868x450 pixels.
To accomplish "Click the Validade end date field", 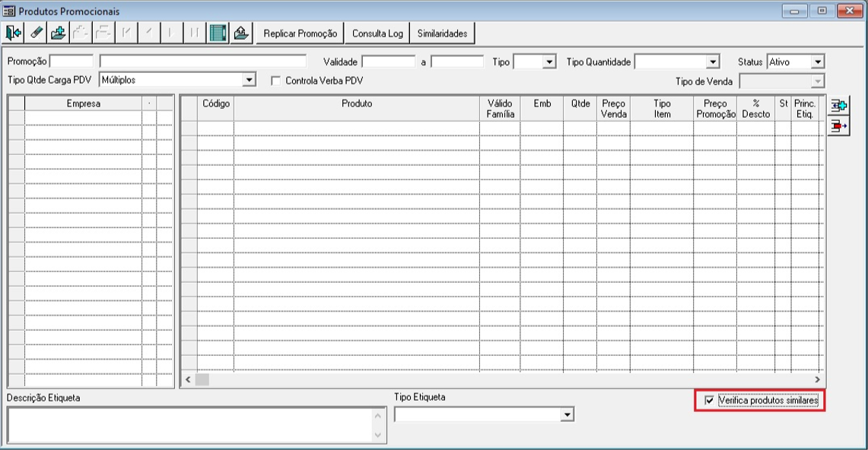I will coord(457,62).
